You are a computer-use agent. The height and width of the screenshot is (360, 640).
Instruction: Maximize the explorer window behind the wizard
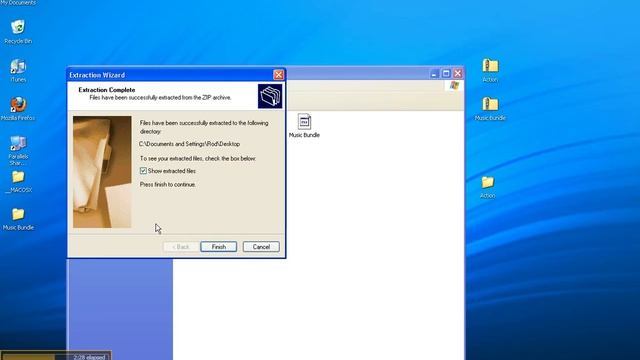(446, 73)
